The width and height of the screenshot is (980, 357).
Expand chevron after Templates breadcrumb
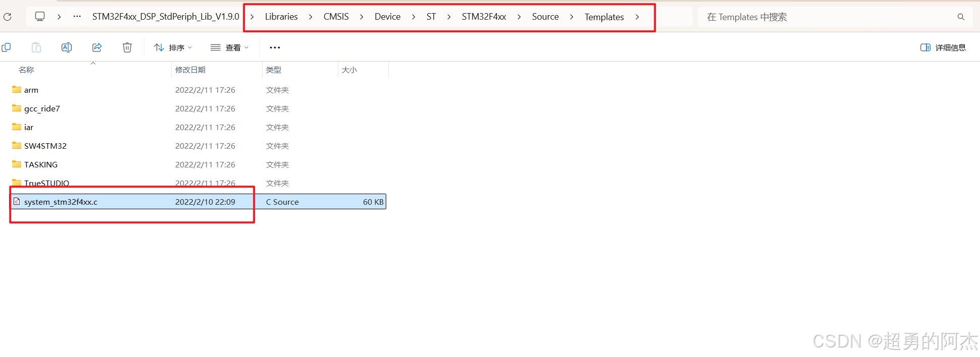(x=637, y=17)
